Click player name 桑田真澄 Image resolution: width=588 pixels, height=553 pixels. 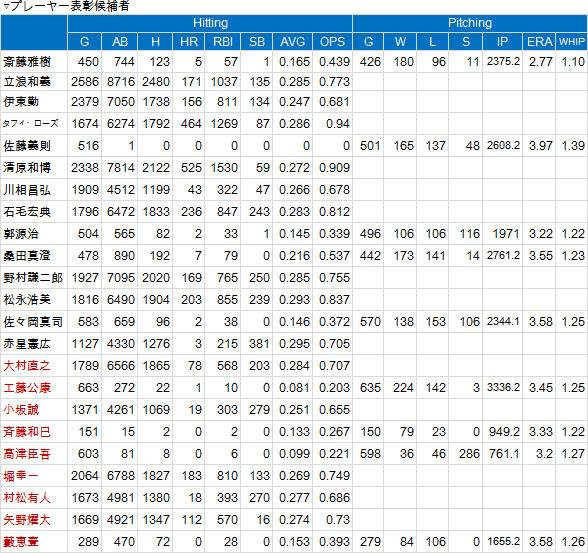pyautogui.click(x=27, y=256)
